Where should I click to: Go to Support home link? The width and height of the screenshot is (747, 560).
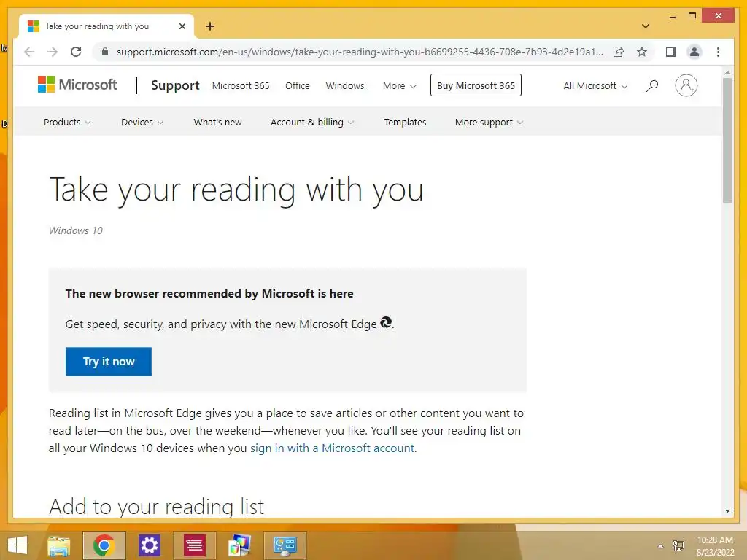click(175, 85)
